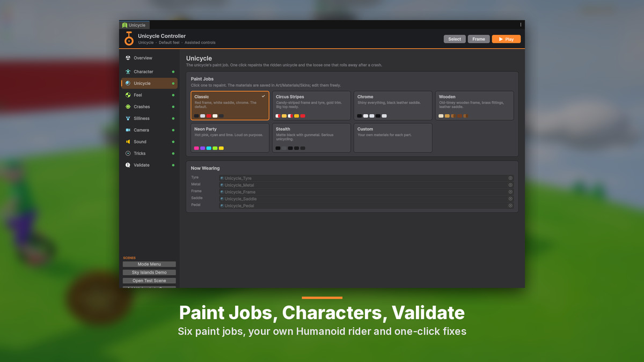Click the Select button in header
The width and height of the screenshot is (644, 362).
[455, 39]
